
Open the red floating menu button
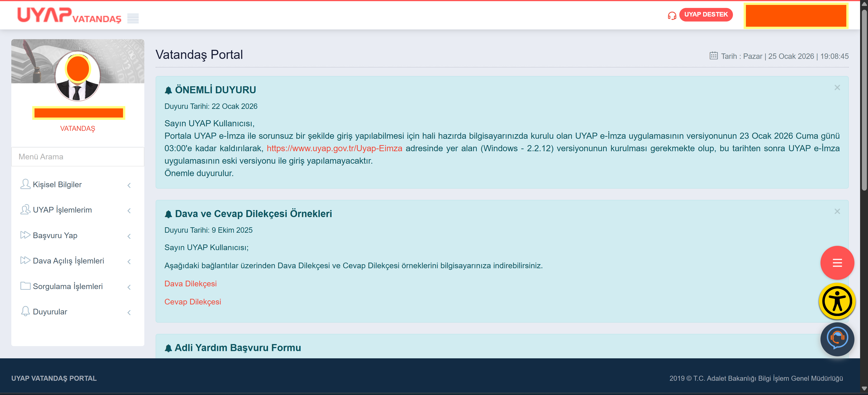(x=837, y=263)
